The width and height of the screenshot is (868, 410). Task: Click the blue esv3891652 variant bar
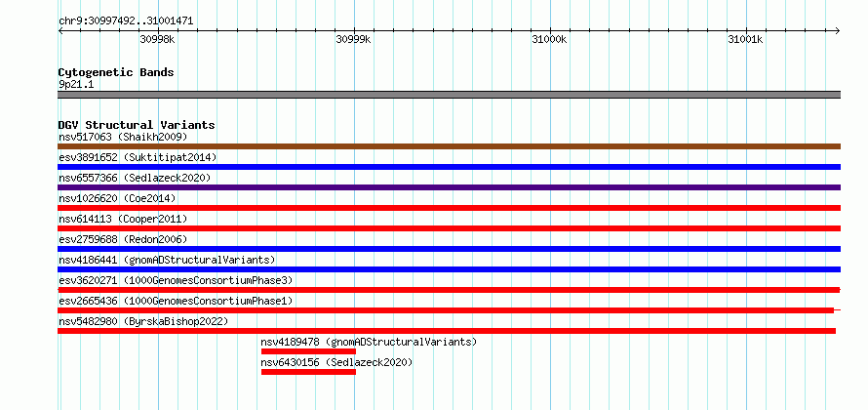(x=449, y=167)
